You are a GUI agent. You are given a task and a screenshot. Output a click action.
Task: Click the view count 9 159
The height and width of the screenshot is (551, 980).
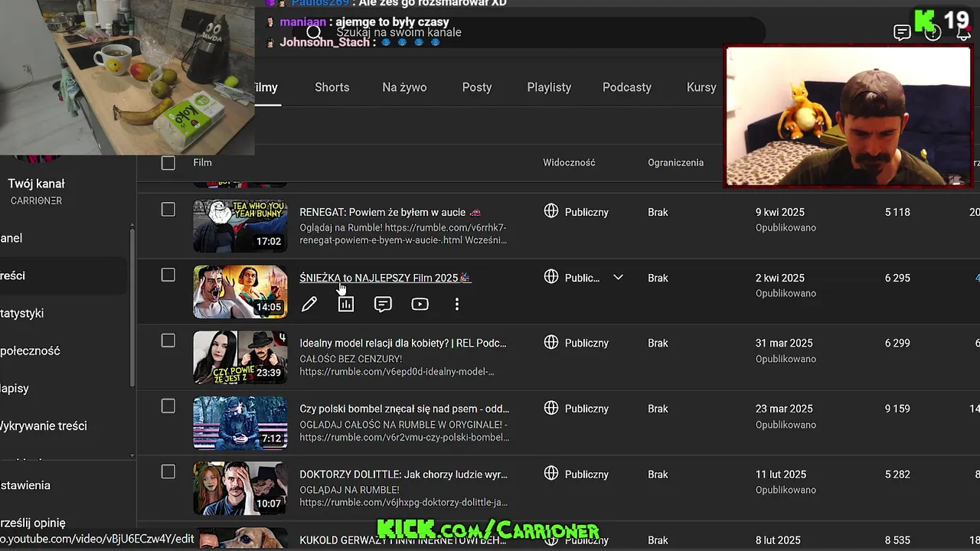(x=897, y=409)
